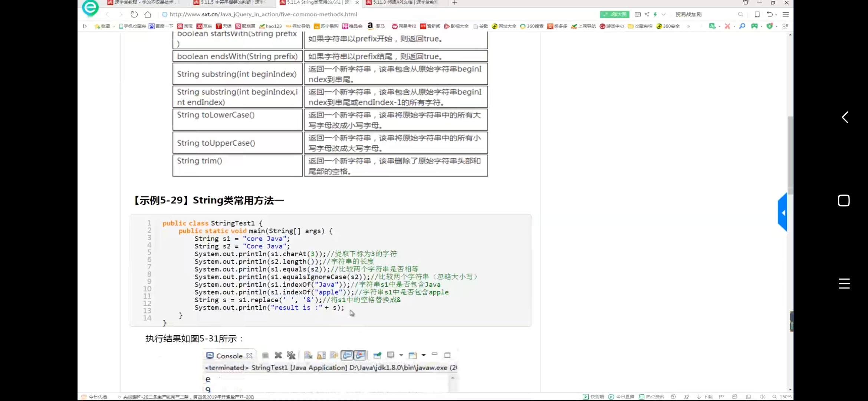Open the translate tool on the toolbar
This screenshot has height=401, width=868.
tap(713, 26)
